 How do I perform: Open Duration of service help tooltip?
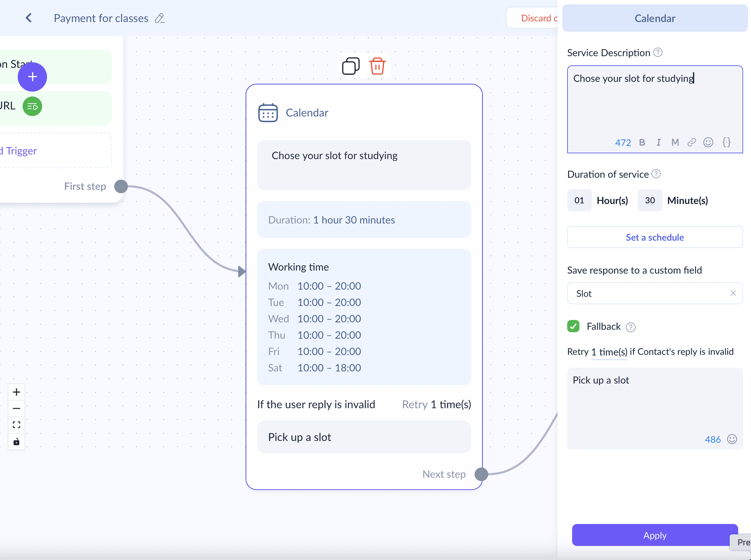(x=656, y=174)
